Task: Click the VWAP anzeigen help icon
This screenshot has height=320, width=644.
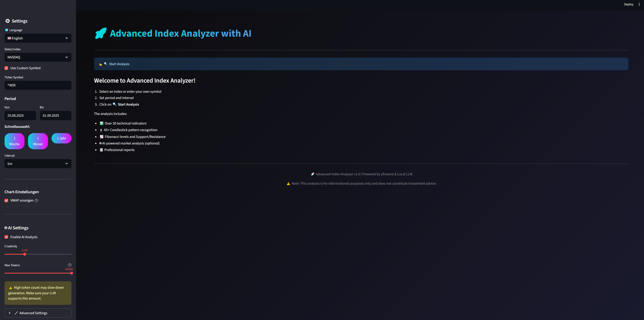Action: [36, 201]
